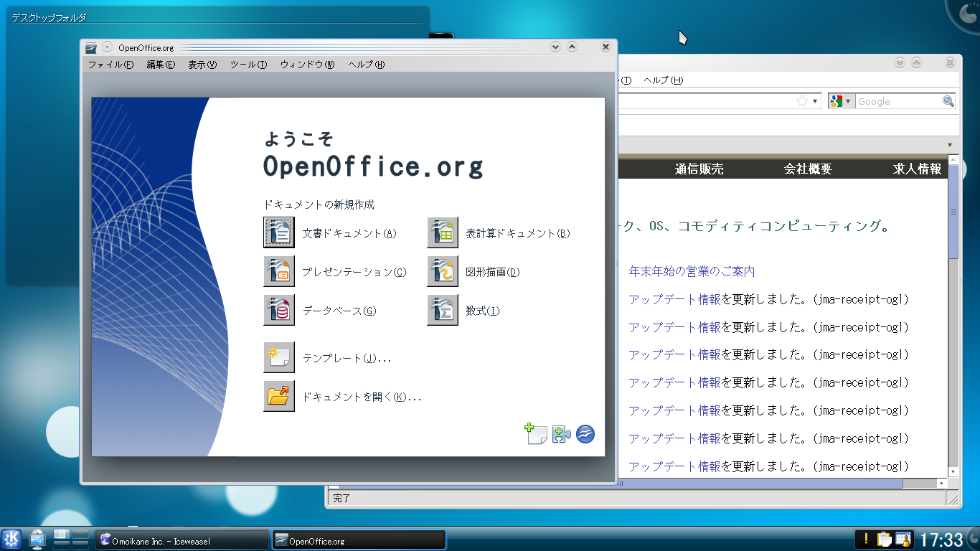Shade the Iceweasel window with down-chevron button
The width and height of the screenshot is (980, 551).
point(900,63)
